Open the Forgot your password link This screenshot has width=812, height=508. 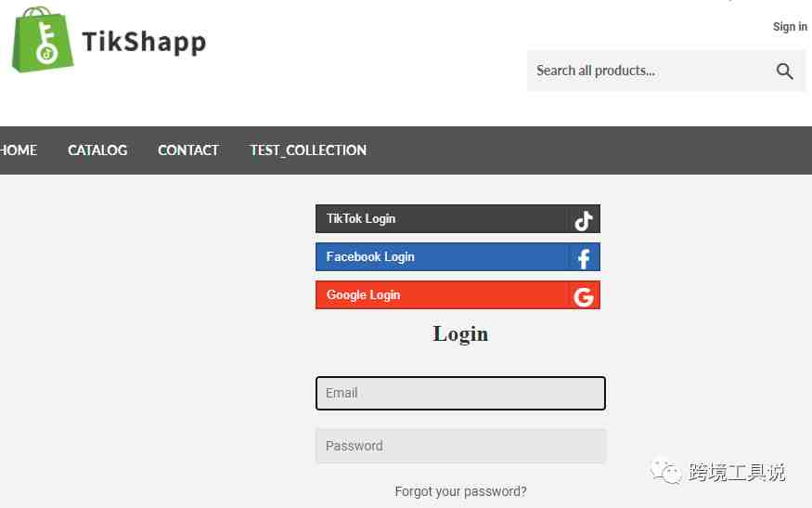click(x=460, y=491)
